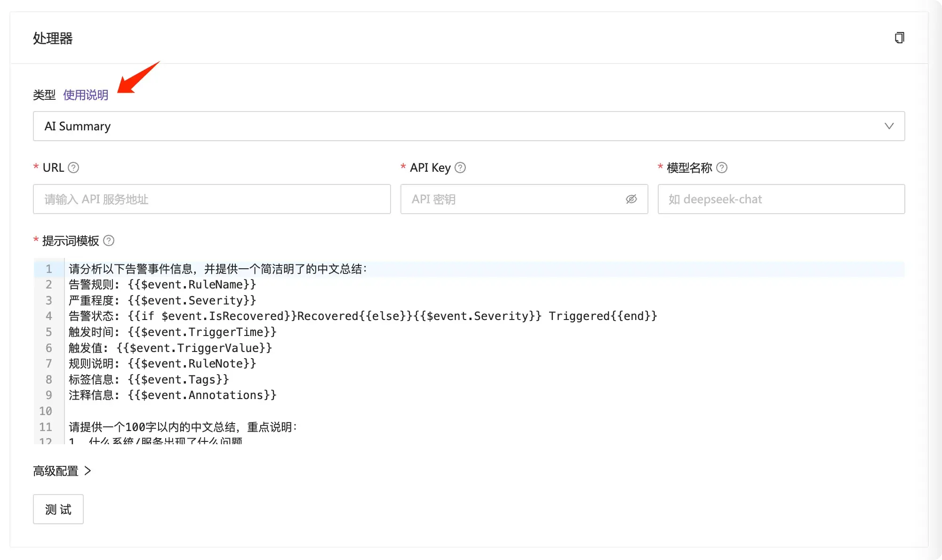Click the 测试 test button
The image size is (942, 560).
pos(58,509)
